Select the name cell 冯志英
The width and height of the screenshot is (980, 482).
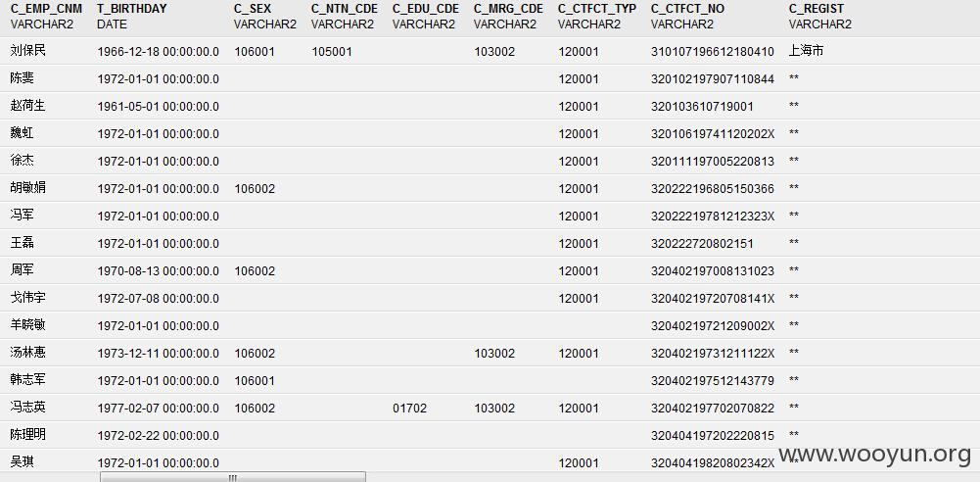click(x=28, y=408)
